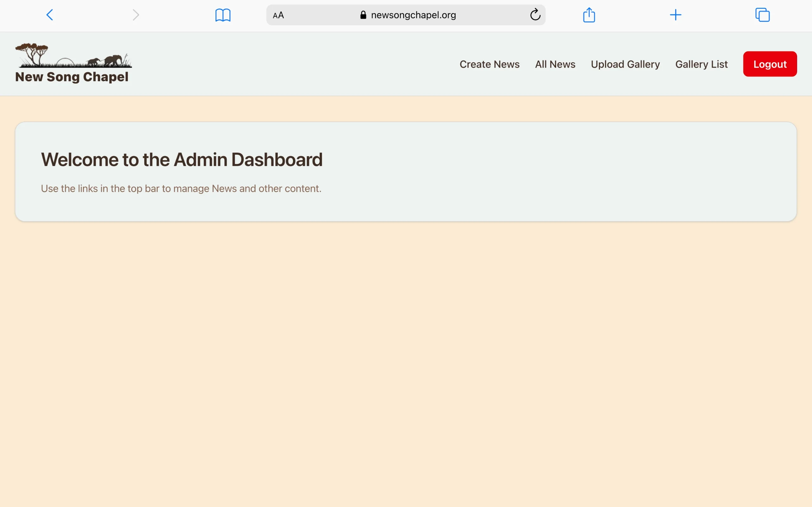The image size is (812, 507).
Task: Click the New Song Chapel logo image
Action: click(x=74, y=55)
